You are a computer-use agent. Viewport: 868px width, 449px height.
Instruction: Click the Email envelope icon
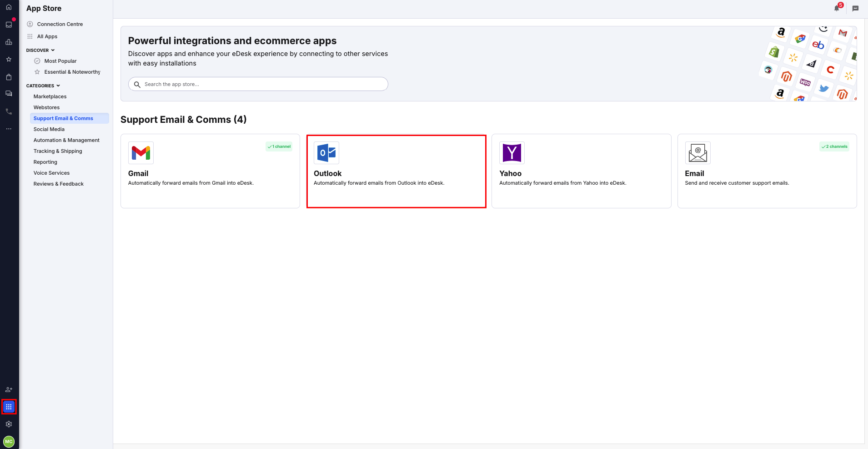697,153
